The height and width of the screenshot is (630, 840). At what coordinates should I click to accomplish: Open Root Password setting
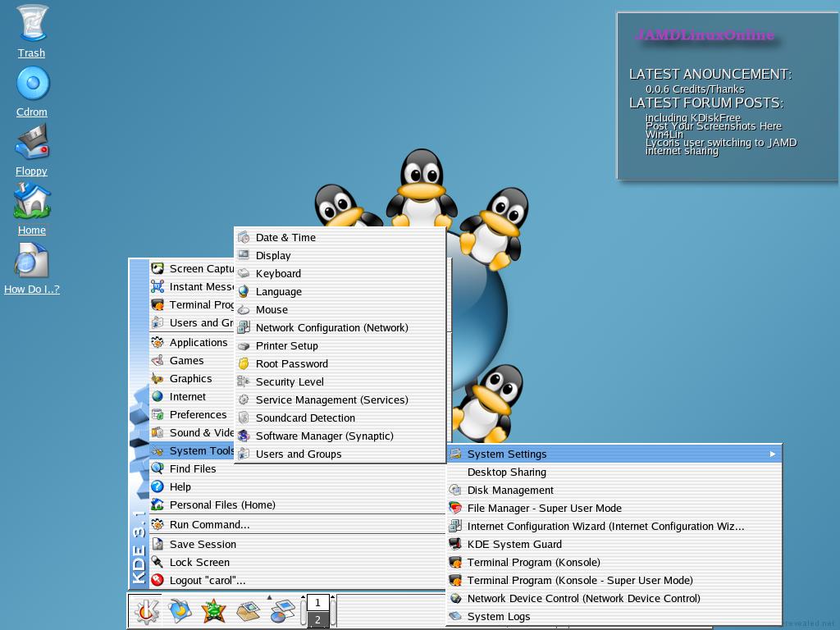point(291,363)
